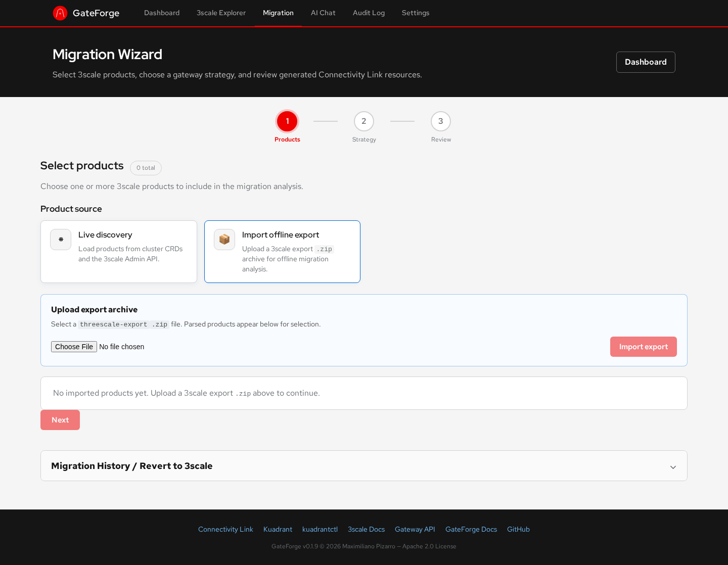Click the "Upload export archive" heading
The image size is (728, 565).
(94, 310)
